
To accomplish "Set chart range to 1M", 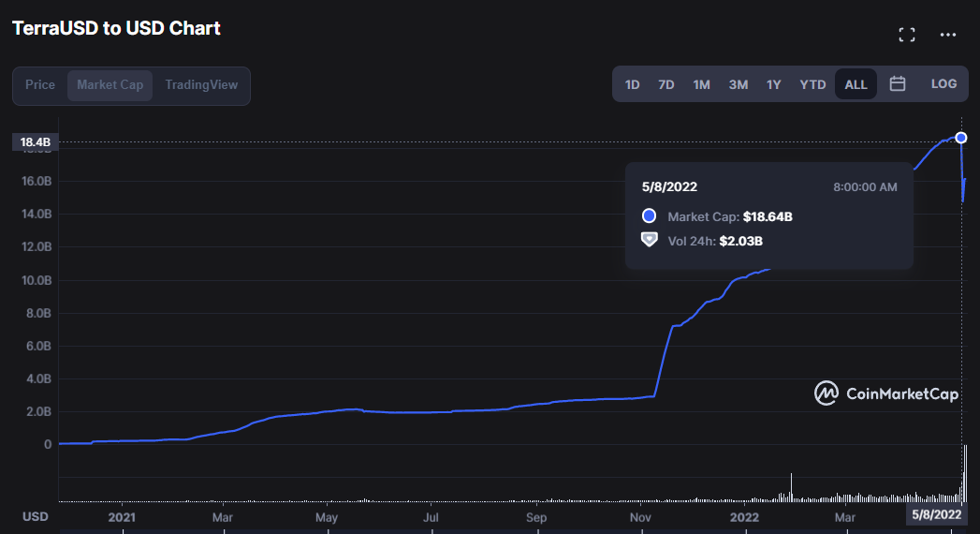I will (x=701, y=84).
